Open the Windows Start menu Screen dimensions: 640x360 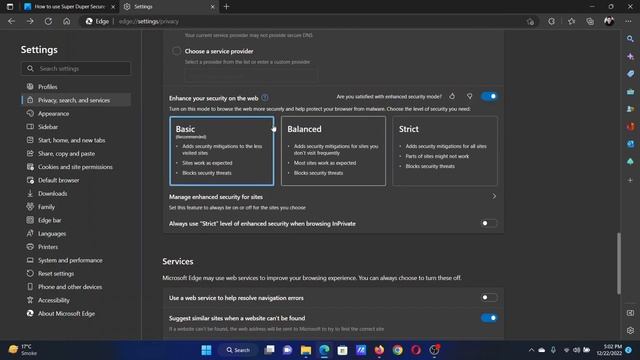click(207, 350)
